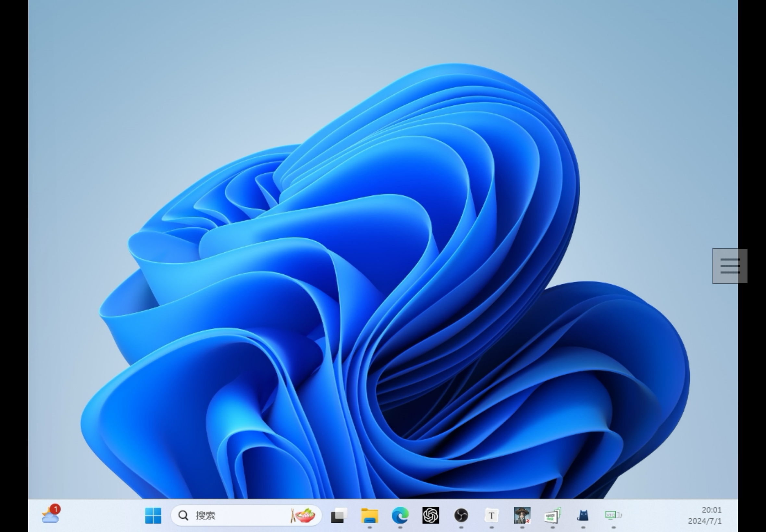This screenshot has height=532, width=766.
Task: Open the weather widget with notification badge
Action: tap(51, 514)
